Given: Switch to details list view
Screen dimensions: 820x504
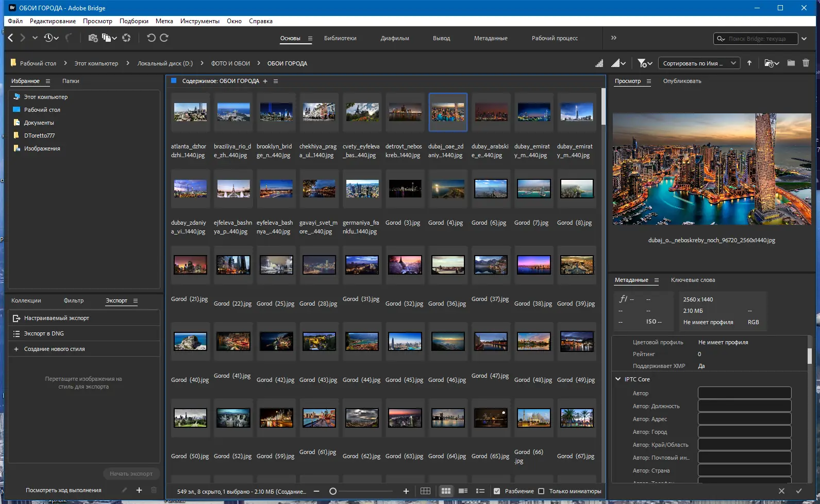Looking at the screenshot, I should click(x=463, y=491).
